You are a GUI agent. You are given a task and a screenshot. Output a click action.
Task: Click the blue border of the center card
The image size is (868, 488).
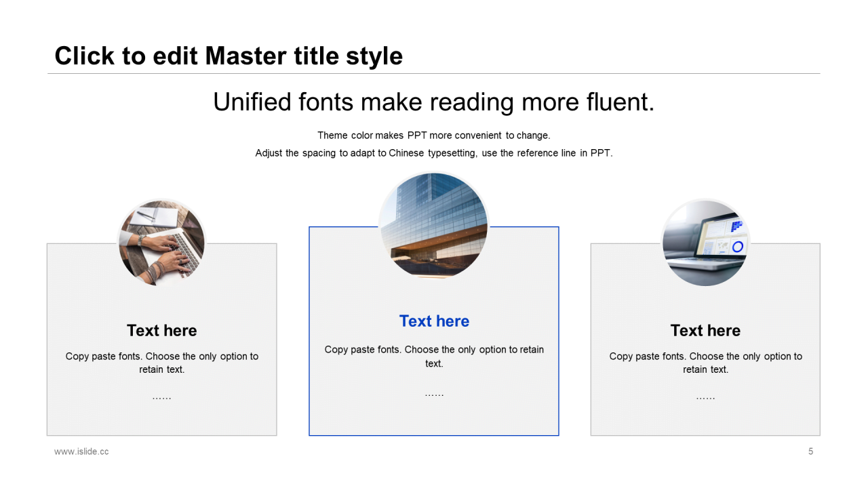tap(559, 339)
